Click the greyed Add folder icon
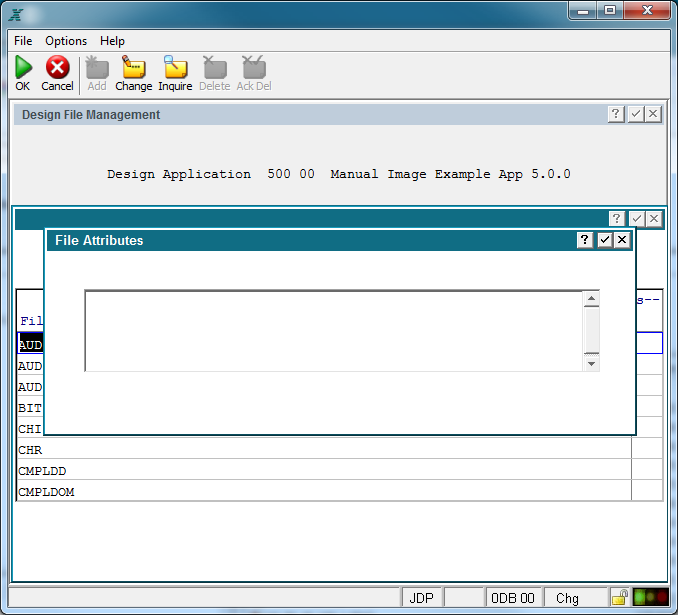This screenshot has width=678, height=615. [x=97, y=67]
